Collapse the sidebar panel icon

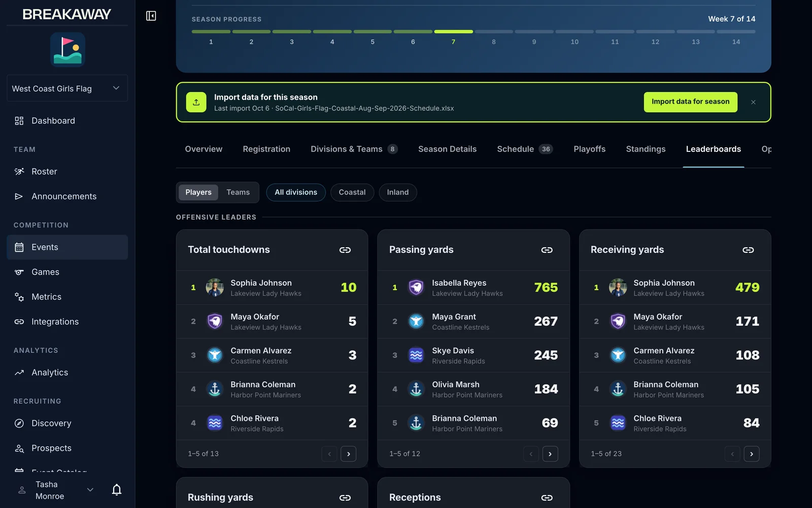pos(151,16)
